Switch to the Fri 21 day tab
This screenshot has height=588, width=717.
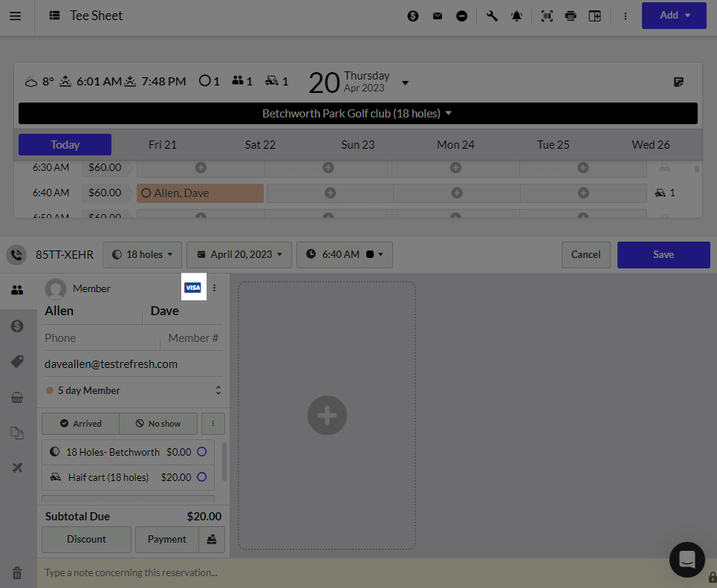(162, 145)
